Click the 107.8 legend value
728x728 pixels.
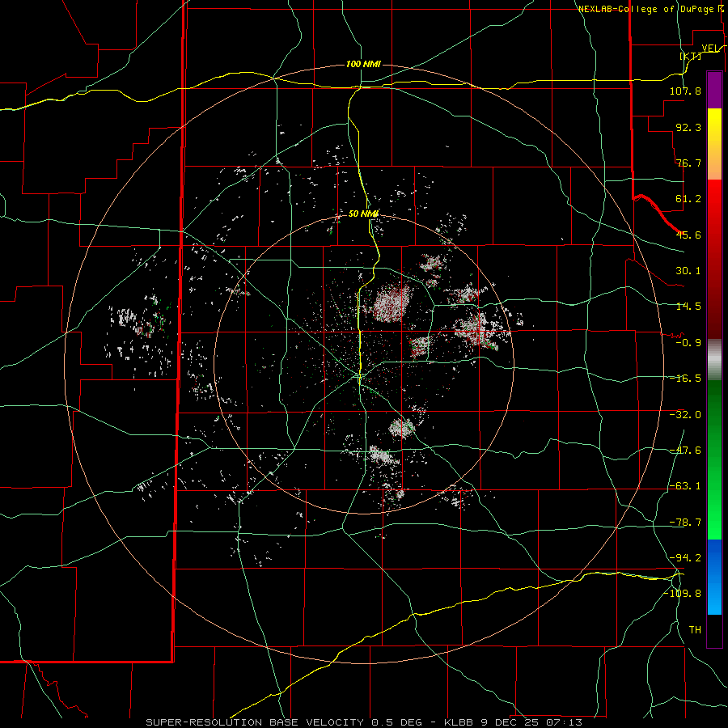[x=685, y=91]
